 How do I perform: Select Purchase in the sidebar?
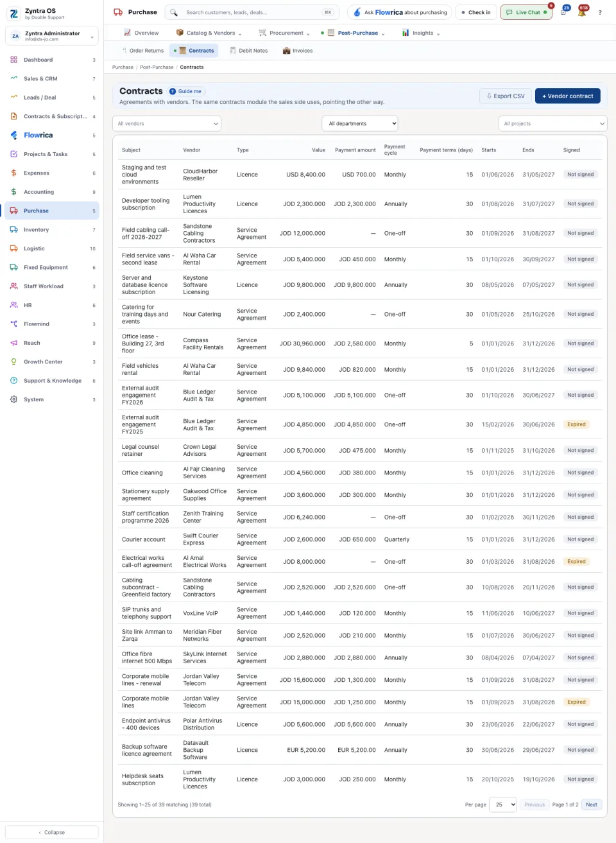[x=52, y=211]
